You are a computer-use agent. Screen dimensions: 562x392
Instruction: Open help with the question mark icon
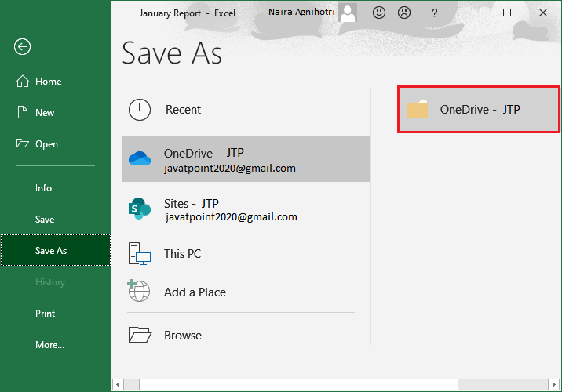point(434,13)
